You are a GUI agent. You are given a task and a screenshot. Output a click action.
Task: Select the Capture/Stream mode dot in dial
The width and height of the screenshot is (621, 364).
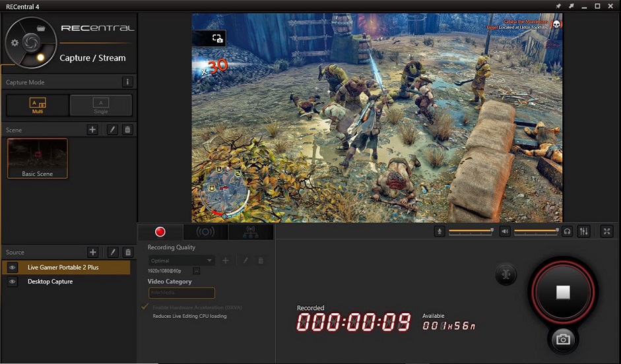coord(40,57)
